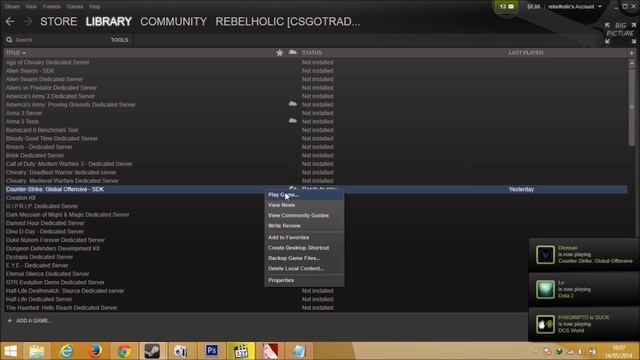This screenshot has width=640, height=360.
Task: Open the Windows Start button
Action: [11, 351]
